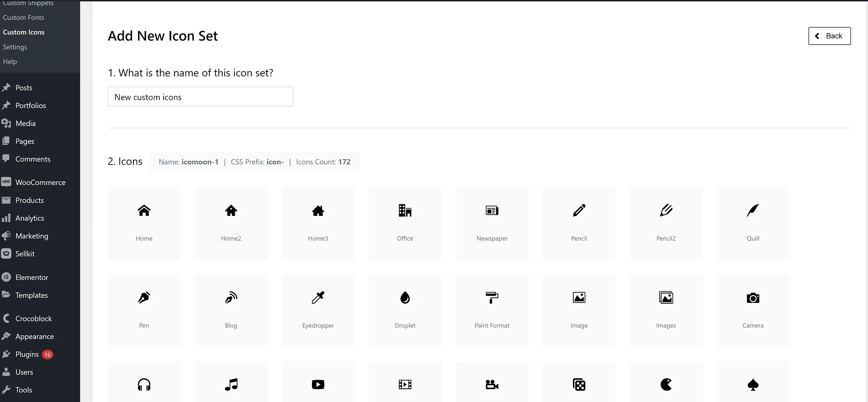Screen dimensions: 868x402
Task: Select the Blog icon card
Action: coord(231,311)
